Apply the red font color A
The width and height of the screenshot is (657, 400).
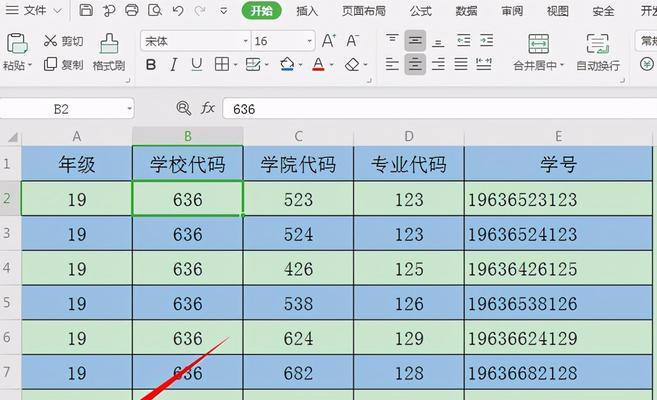pyautogui.click(x=318, y=65)
